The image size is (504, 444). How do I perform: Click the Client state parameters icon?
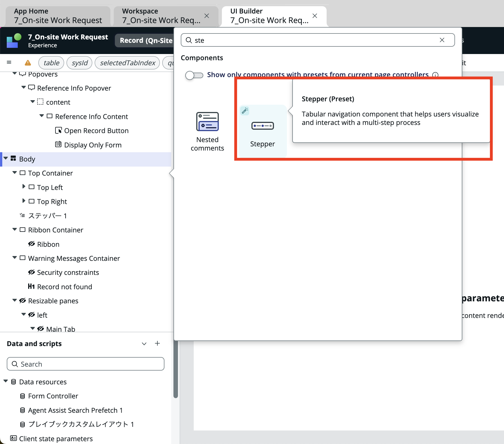coord(13,438)
